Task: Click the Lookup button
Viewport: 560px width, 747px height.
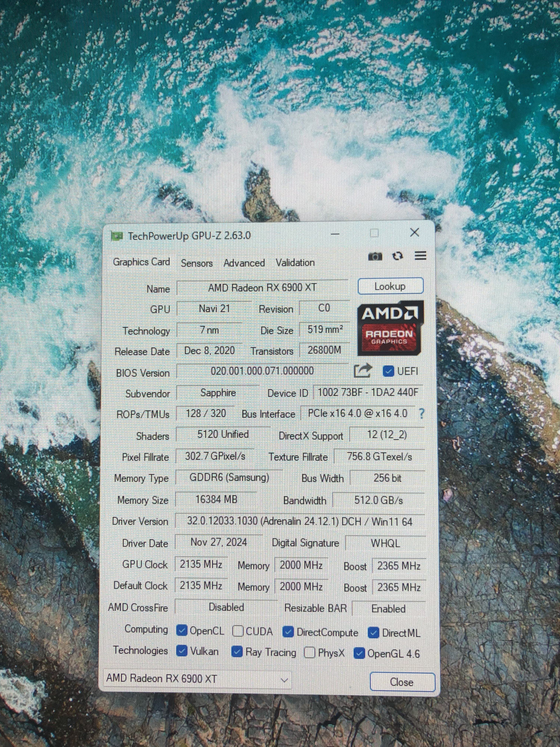Action: tap(390, 286)
